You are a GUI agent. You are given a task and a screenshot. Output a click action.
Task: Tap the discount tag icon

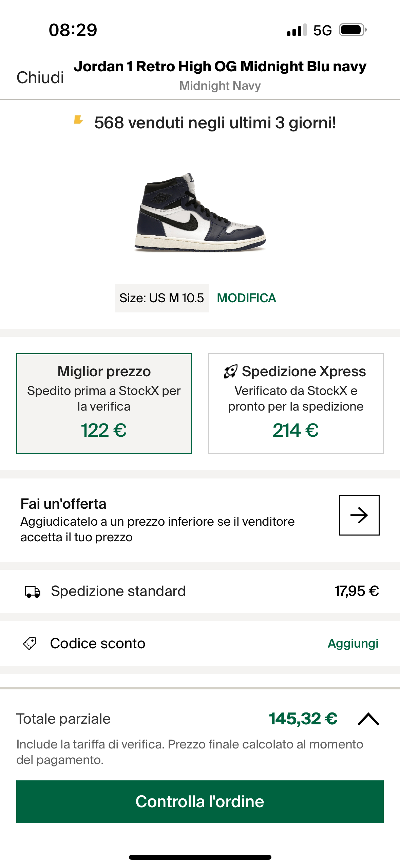pyautogui.click(x=30, y=643)
